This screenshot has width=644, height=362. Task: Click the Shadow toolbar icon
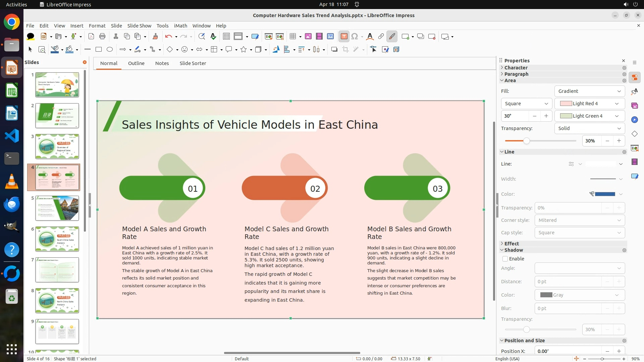point(334,50)
